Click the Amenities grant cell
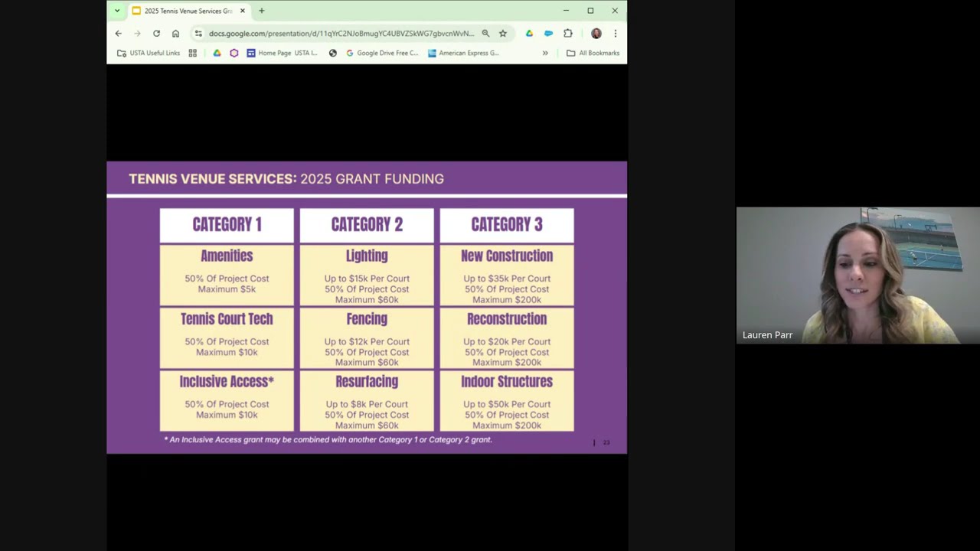The width and height of the screenshot is (980, 551). [x=227, y=275]
